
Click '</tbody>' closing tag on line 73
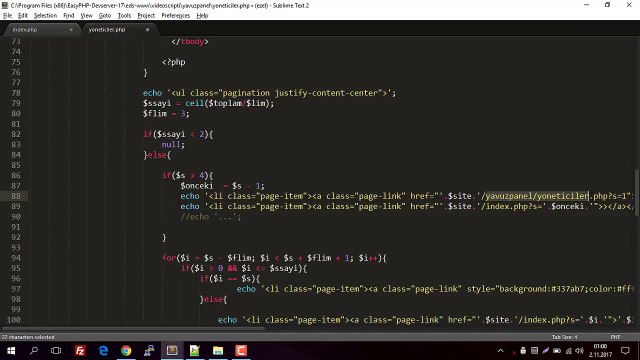(190, 41)
